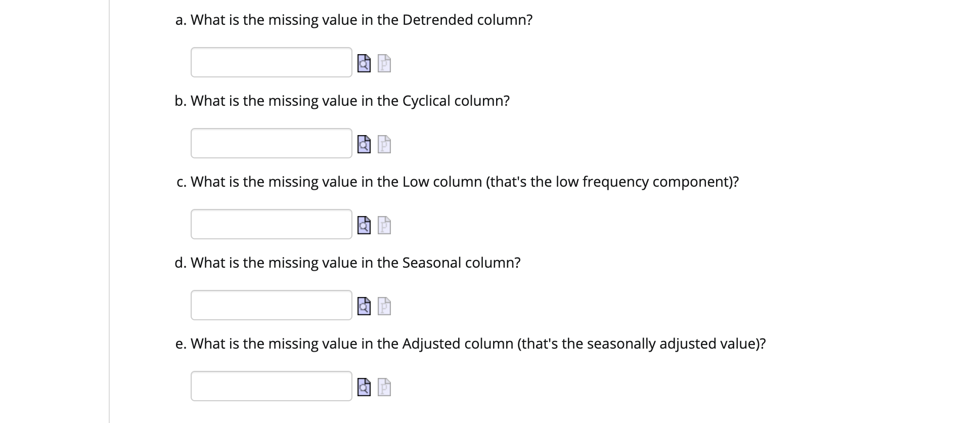
Task: Select question d text about Seasonal column
Action: [347, 263]
